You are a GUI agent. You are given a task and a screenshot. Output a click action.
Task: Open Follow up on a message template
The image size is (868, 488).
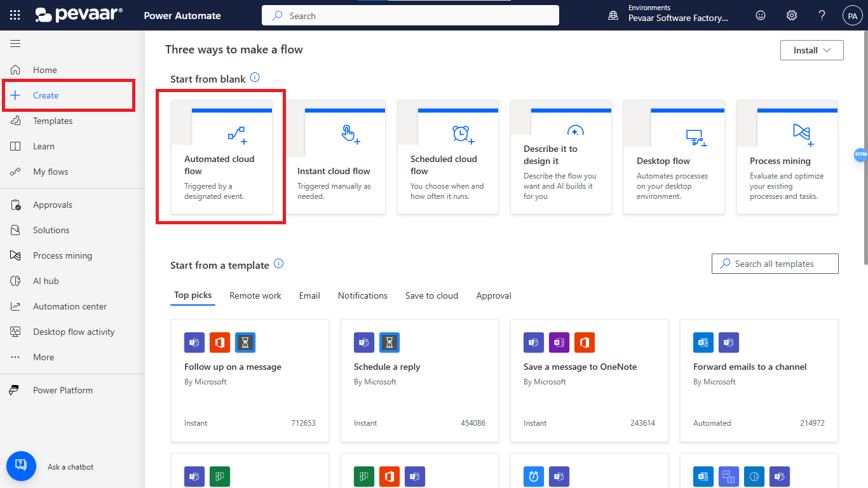coord(250,381)
